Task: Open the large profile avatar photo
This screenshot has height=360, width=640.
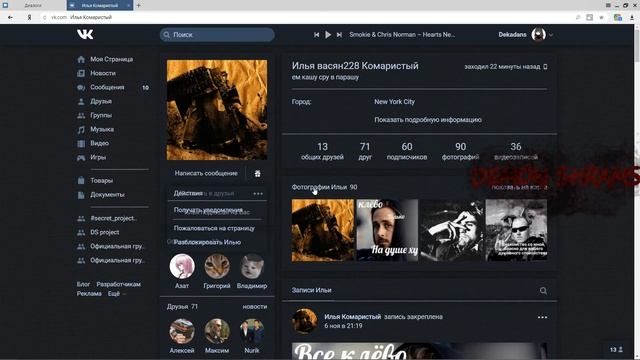Action: [217, 110]
